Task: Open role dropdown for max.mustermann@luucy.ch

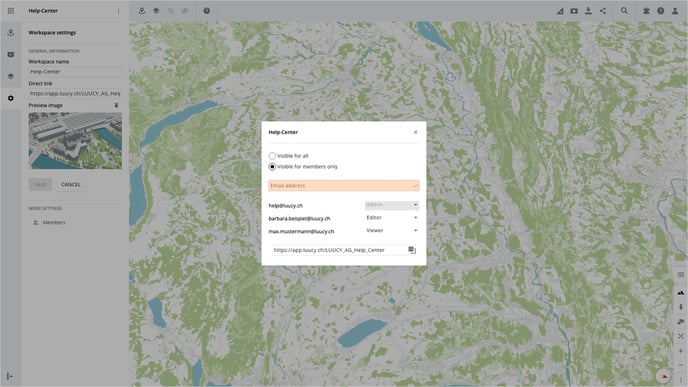Action: pyautogui.click(x=391, y=230)
